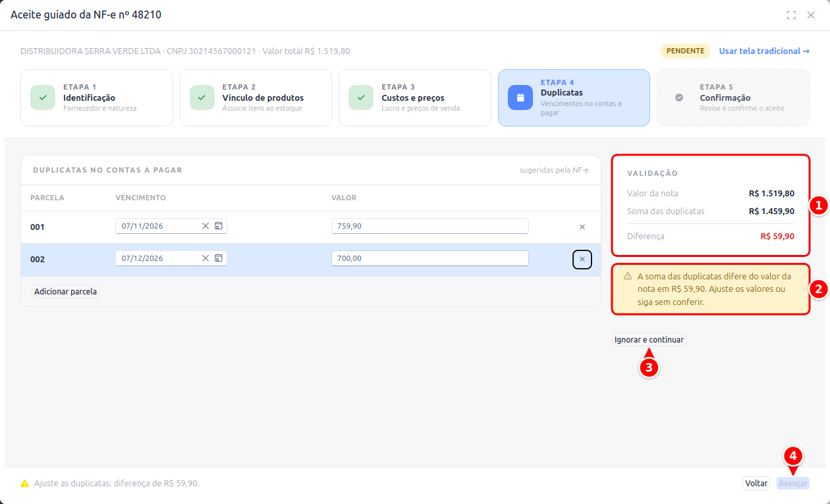Image resolution: width=830 pixels, height=504 pixels.
Task: Click the Etapa 2 green checkmark icon
Action: [202, 98]
